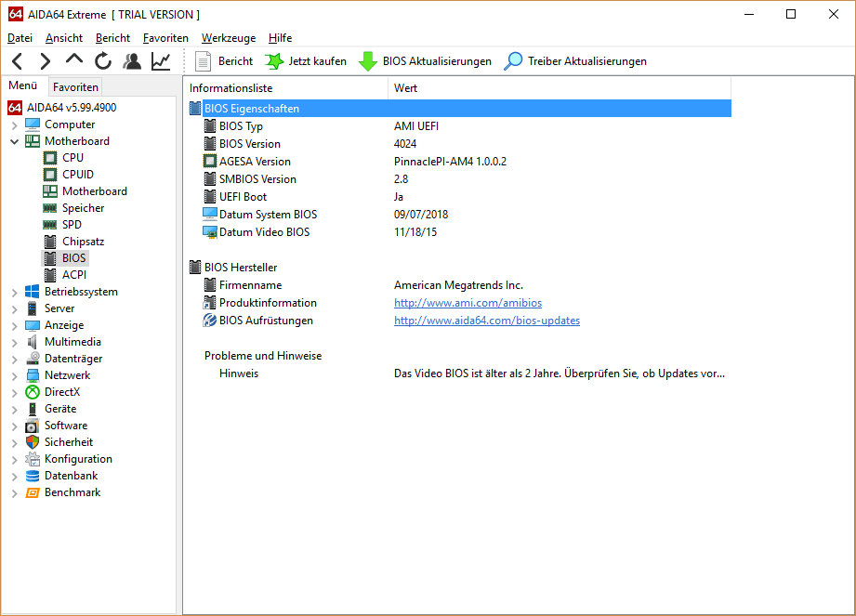Click the Multimedia speaker icon

[x=33, y=342]
